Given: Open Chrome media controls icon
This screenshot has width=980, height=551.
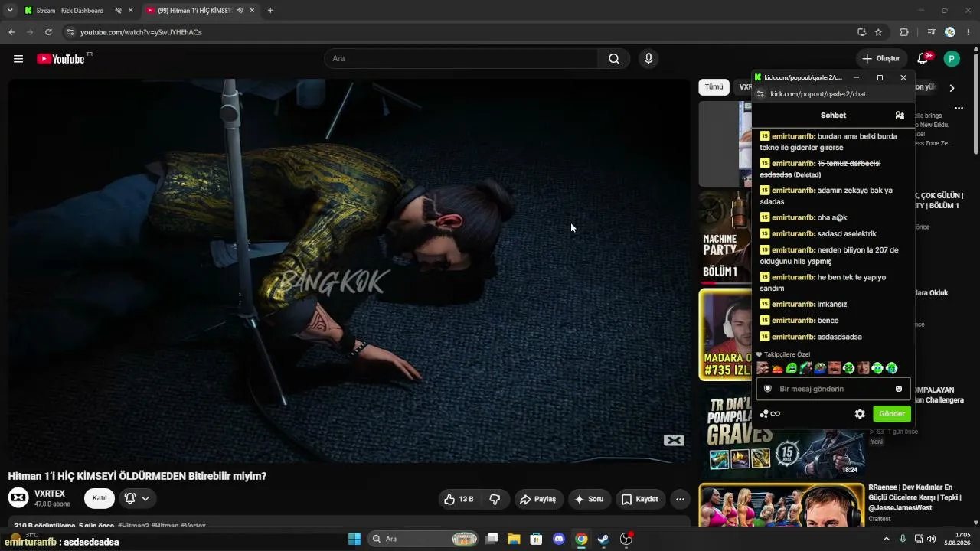Looking at the screenshot, I should [x=931, y=32].
